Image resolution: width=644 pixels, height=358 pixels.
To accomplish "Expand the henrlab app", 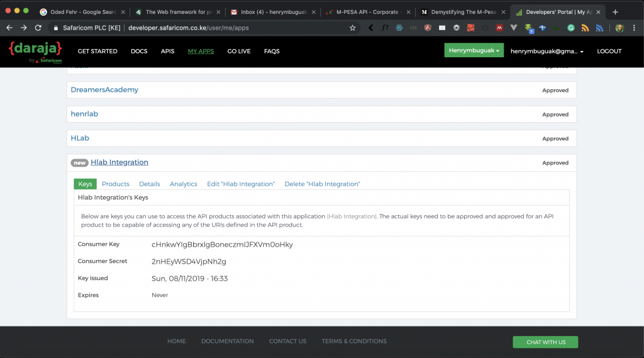I will [84, 114].
